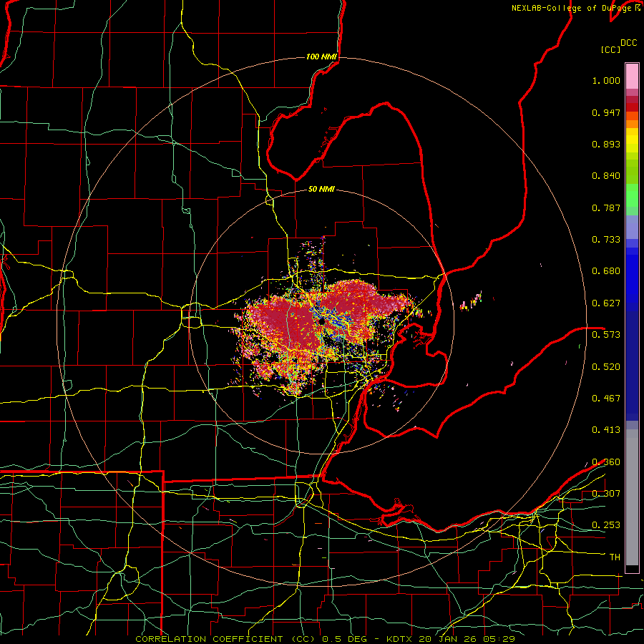Viewport: 644px width, 644px height.
Task: Select the 0.947 scale value
Action: [x=606, y=112]
